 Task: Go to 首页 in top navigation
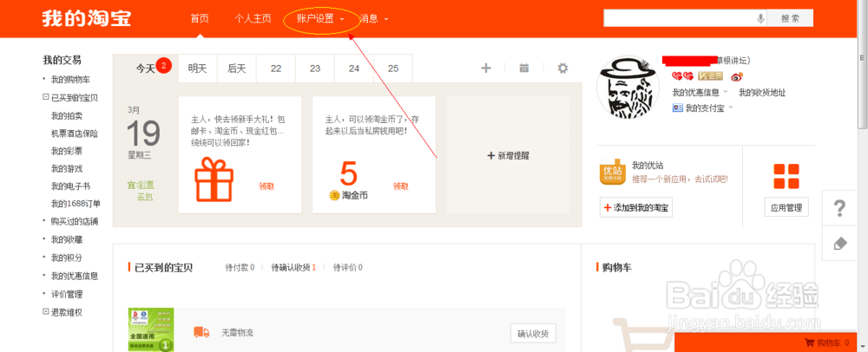pyautogui.click(x=200, y=18)
